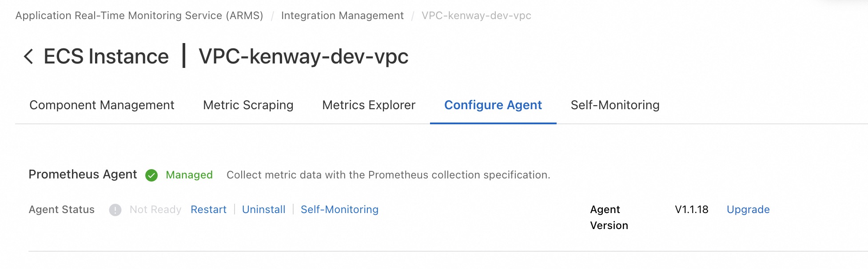This screenshot has height=269, width=868.
Task: Select the Configure Agent tab
Action: coord(493,105)
